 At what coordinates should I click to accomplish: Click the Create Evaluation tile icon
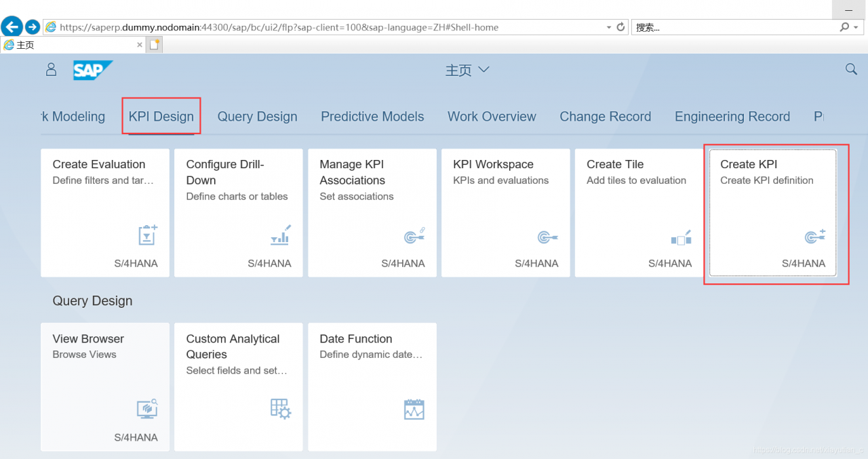[x=147, y=235]
